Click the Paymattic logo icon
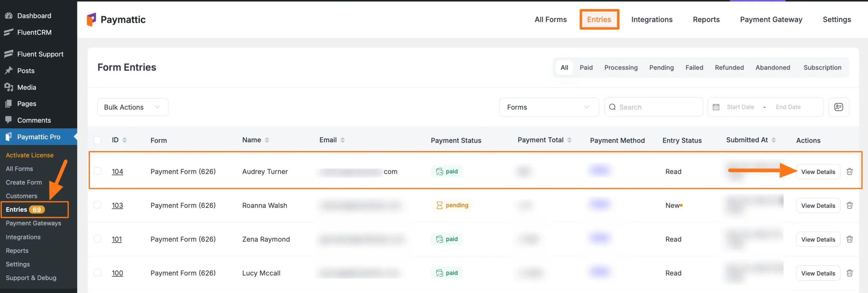The image size is (868, 293). point(91,19)
